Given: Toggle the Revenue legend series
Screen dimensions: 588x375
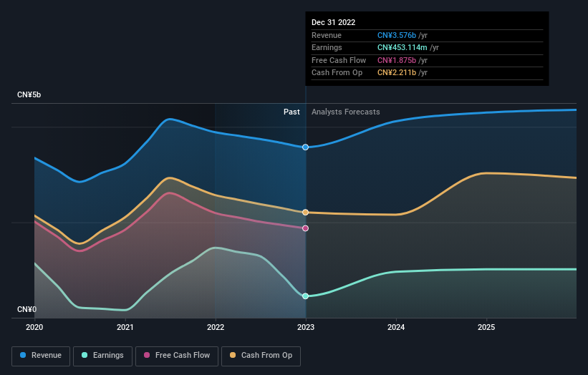Looking at the screenshot, I should click(41, 356).
